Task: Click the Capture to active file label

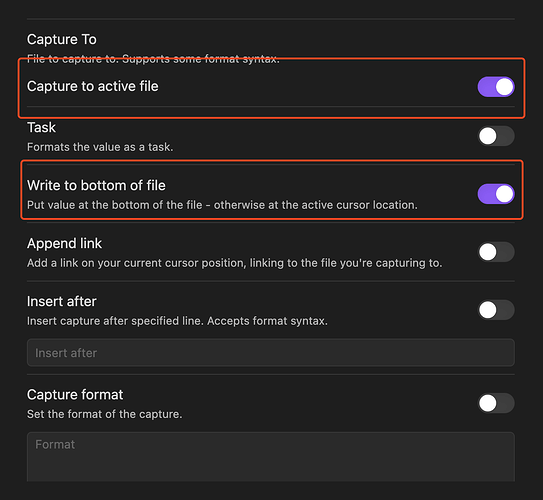Action: 92,86
